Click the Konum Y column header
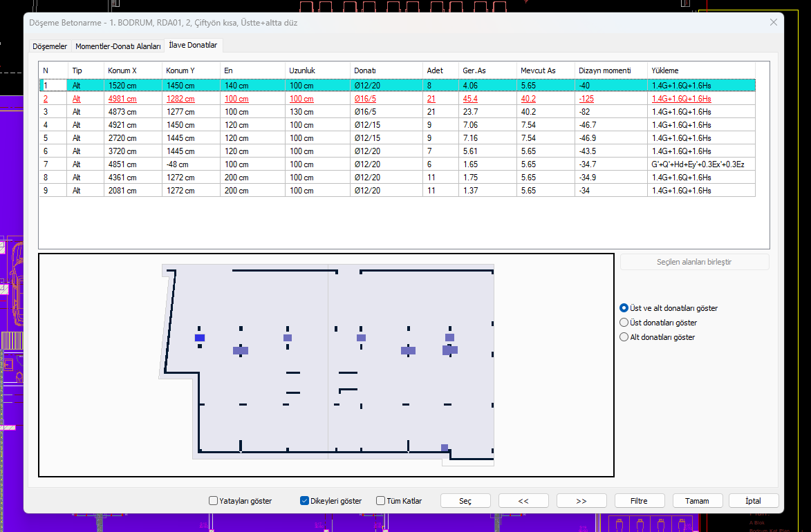Screen dimensions: 811x532 pos(191,70)
